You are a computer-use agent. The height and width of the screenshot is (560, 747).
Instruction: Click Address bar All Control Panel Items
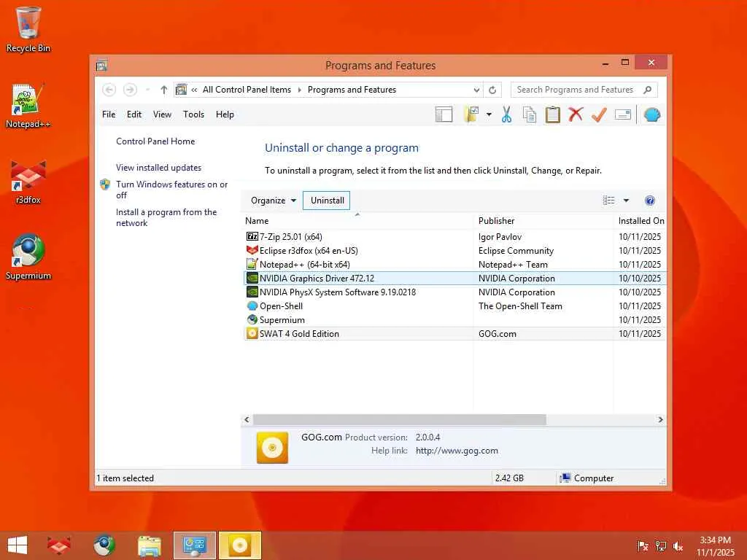point(247,90)
